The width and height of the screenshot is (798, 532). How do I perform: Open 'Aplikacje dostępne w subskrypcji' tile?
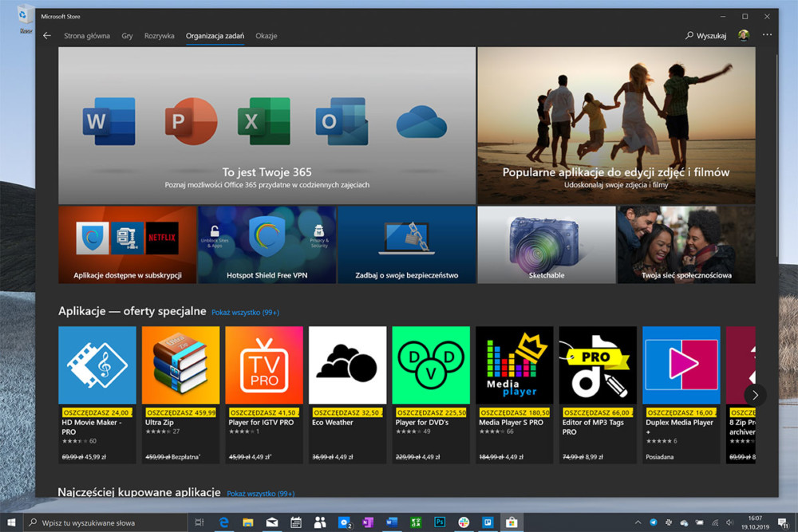tap(127, 245)
